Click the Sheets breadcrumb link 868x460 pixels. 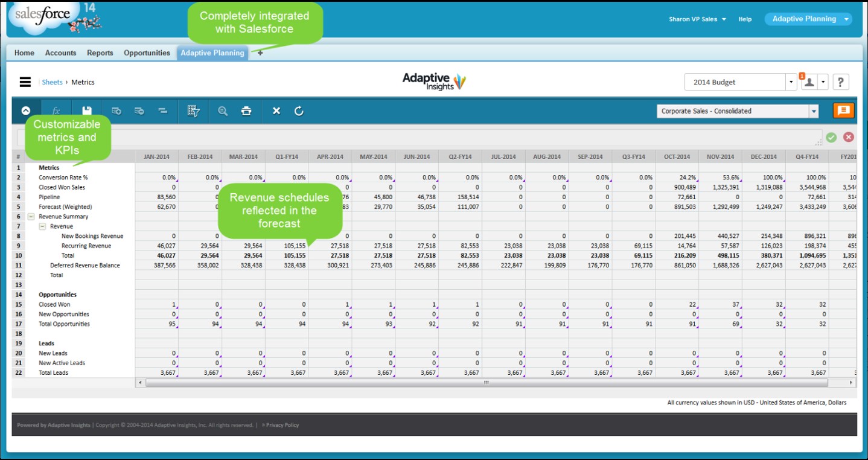click(x=53, y=82)
